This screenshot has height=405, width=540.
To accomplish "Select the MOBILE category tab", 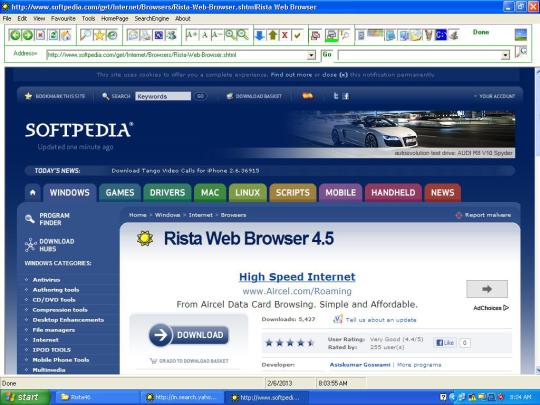I will 341,193.
